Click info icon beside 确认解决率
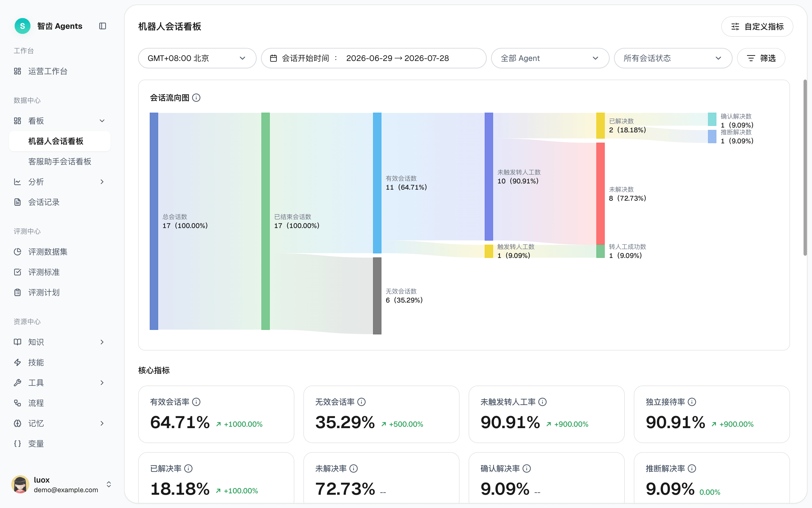 point(527,468)
